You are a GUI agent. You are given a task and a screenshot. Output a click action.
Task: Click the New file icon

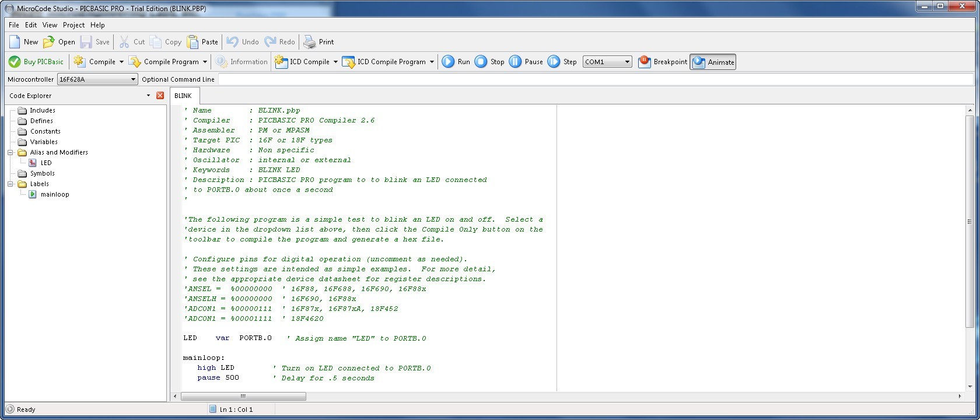[15, 42]
